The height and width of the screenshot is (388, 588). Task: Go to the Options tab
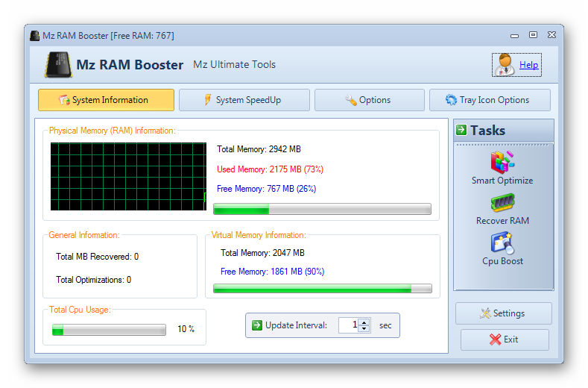[370, 100]
